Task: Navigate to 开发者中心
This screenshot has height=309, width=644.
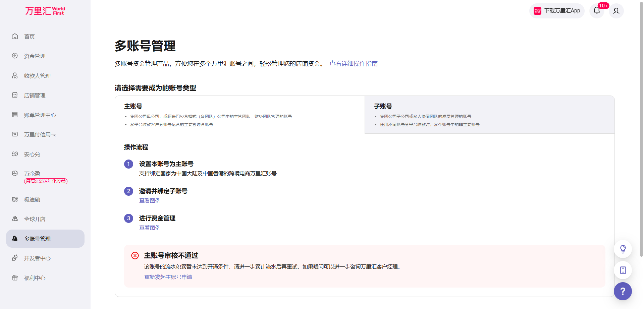Action: coord(37,258)
